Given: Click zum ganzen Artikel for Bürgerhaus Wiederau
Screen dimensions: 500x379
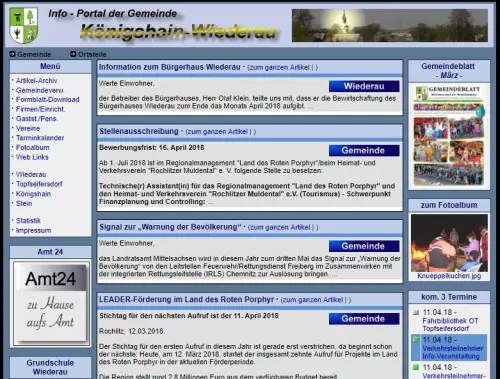Looking at the screenshot, I should tap(279, 67).
